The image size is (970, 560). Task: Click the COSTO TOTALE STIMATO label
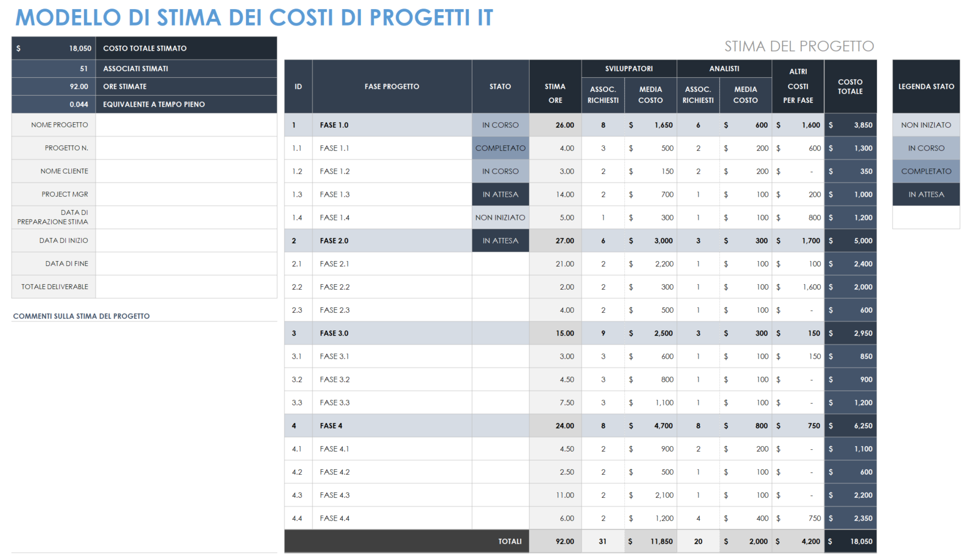[x=145, y=48]
